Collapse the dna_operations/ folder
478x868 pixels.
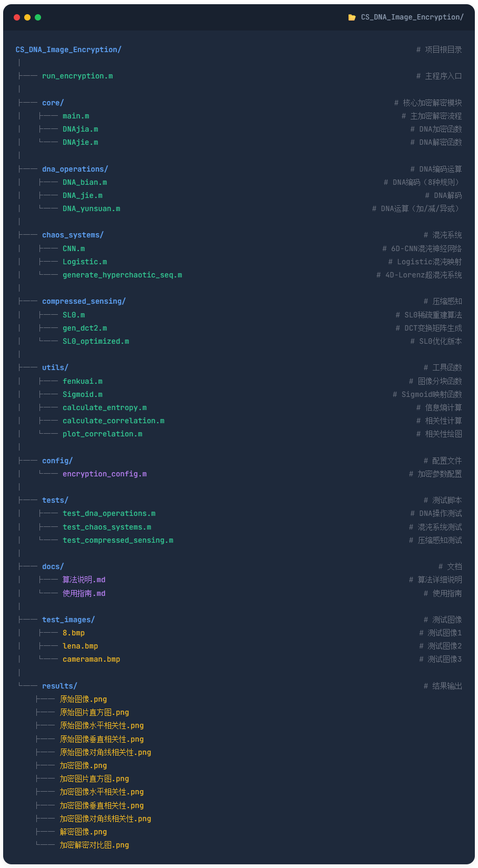click(75, 169)
